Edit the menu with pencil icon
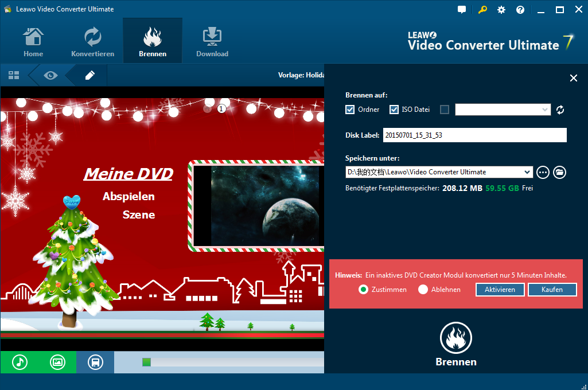Image resolution: width=588 pixels, height=390 pixels. pyautogui.click(x=89, y=75)
